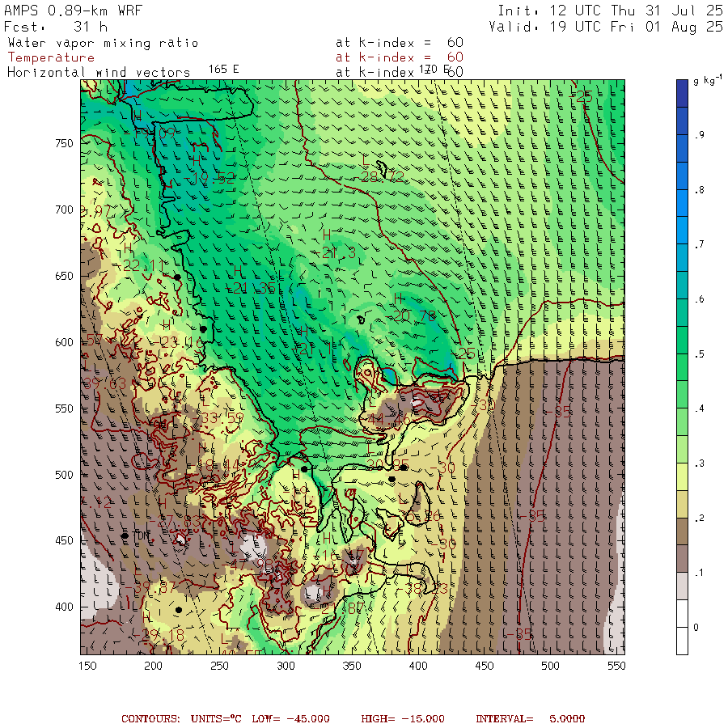Click the '350' x-axis tick label
This screenshot has width=728, height=728.
[x=352, y=666]
